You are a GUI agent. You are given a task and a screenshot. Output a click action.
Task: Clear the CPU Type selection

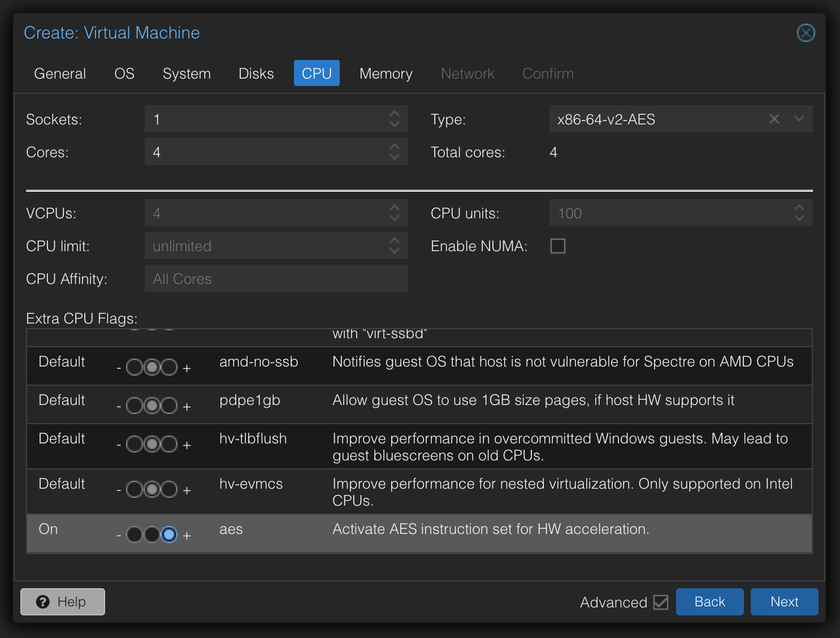point(774,119)
